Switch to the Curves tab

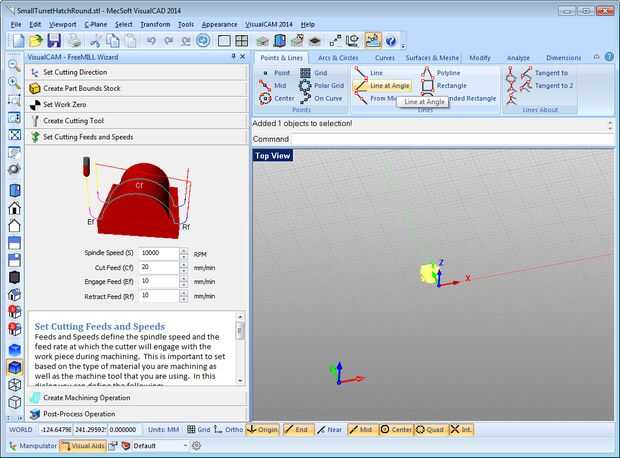pyautogui.click(x=385, y=58)
